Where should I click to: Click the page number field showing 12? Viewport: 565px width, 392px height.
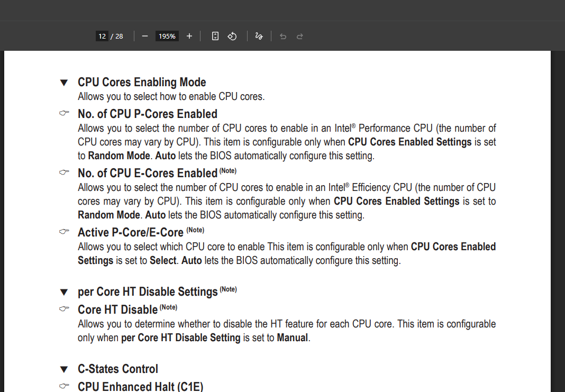pyautogui.click(x=102, y=36)
